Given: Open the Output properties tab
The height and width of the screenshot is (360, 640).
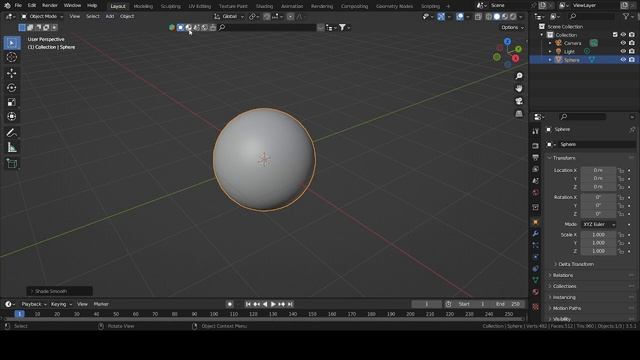Looking at the screenshot, I should (536, 157).
